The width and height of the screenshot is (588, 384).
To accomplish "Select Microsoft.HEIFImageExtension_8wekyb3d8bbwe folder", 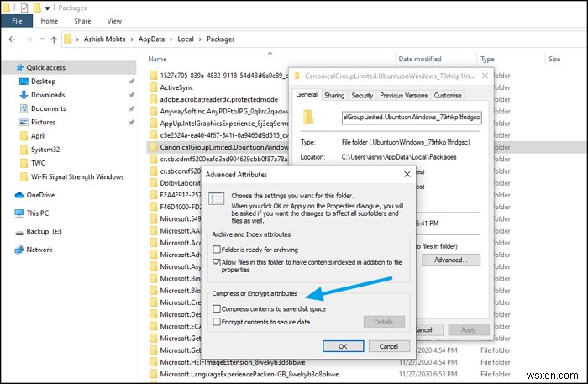I will [232, 362].
